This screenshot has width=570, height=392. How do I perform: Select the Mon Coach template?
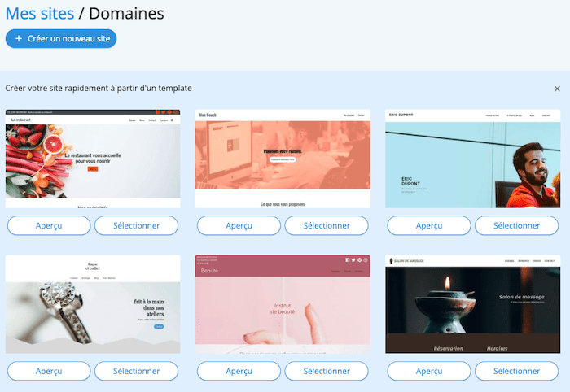pyautogui.click(x=327, y=225)
